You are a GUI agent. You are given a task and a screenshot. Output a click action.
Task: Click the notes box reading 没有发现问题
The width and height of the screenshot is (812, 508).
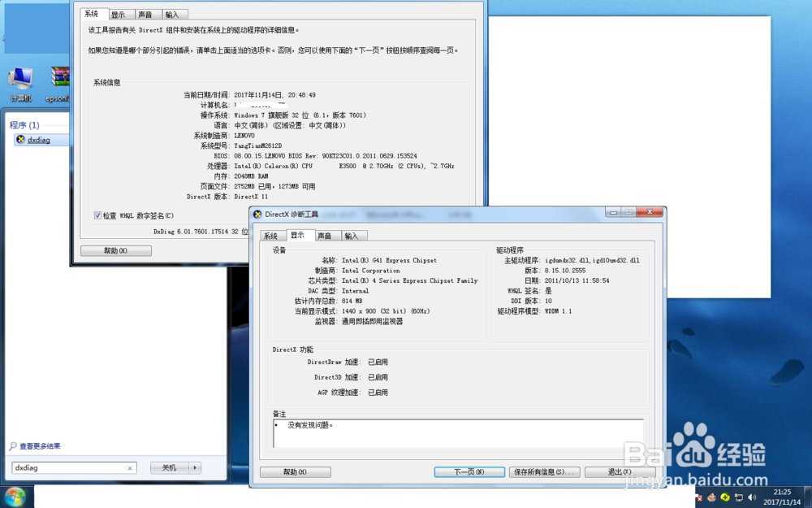coord(458,433)
